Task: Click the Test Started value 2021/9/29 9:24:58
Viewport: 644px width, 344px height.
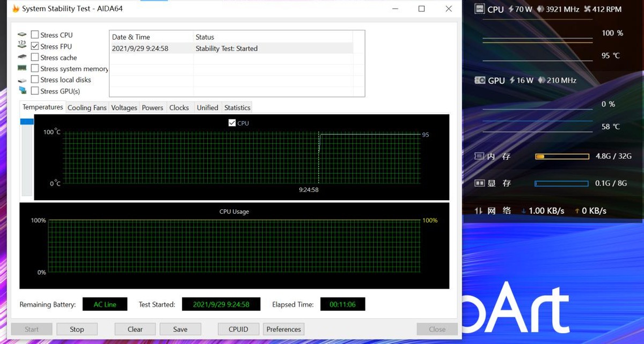Action: pos(221,304)
